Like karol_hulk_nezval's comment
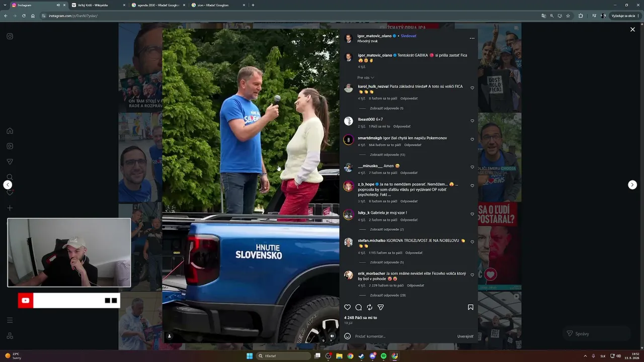 point(472,88)
